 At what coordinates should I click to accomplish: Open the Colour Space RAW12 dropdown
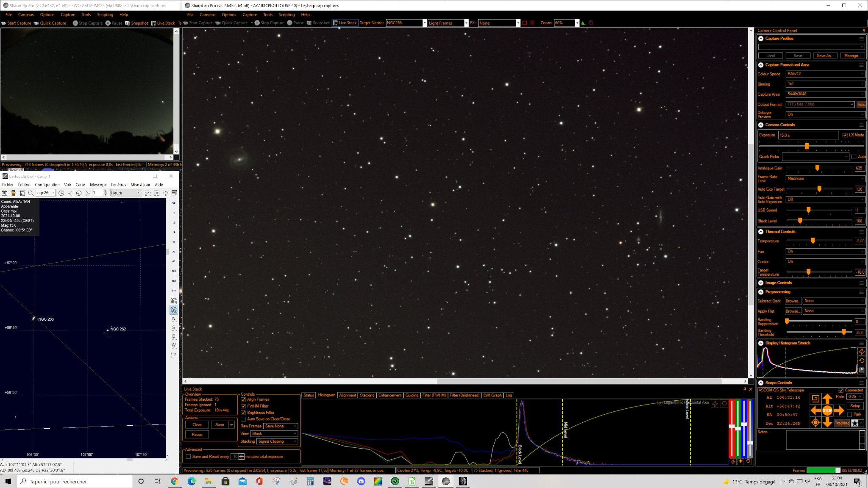point(825,74)
